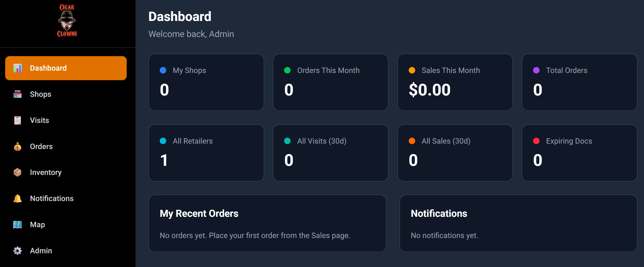Click the red dot beside Expiring Docs
Image resolution: width=644 pixels, height=267 pixels.
[x=536, y=141]
